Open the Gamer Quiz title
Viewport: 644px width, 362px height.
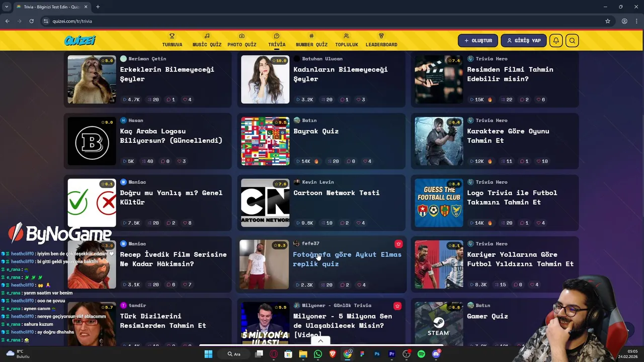coord(488,316)
